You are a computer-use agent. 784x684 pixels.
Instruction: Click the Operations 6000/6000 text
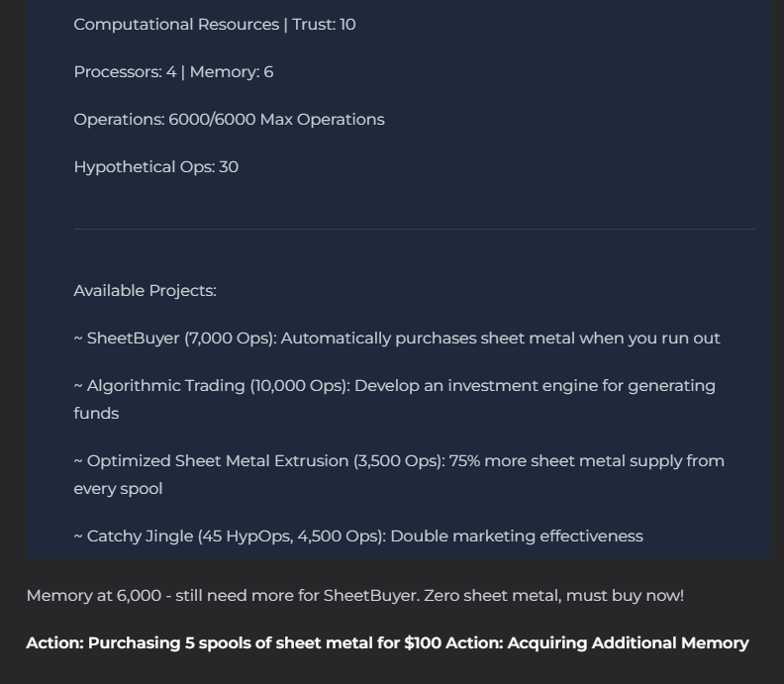coord(229,120)
